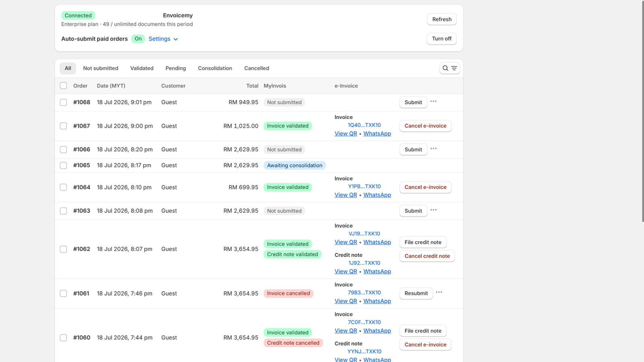Open the Validated tab

pyautogui.click(x=142, y=68)
